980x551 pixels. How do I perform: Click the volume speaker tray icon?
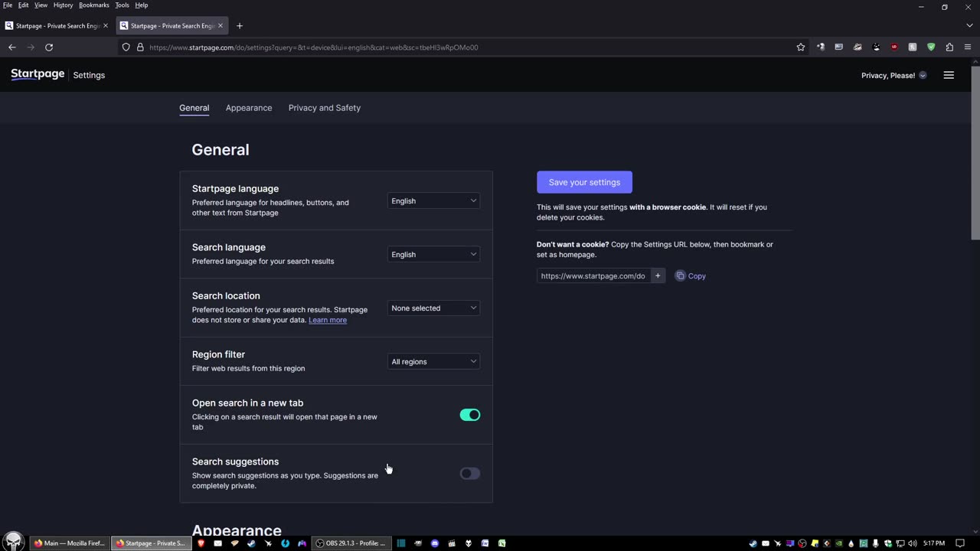(912, 543)
